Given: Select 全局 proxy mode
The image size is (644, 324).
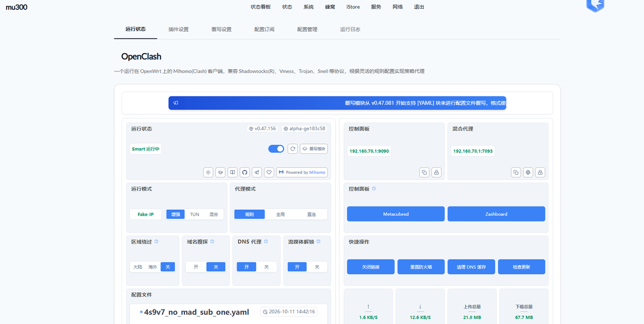Looking at the screenshot, I should coord(281,214).
